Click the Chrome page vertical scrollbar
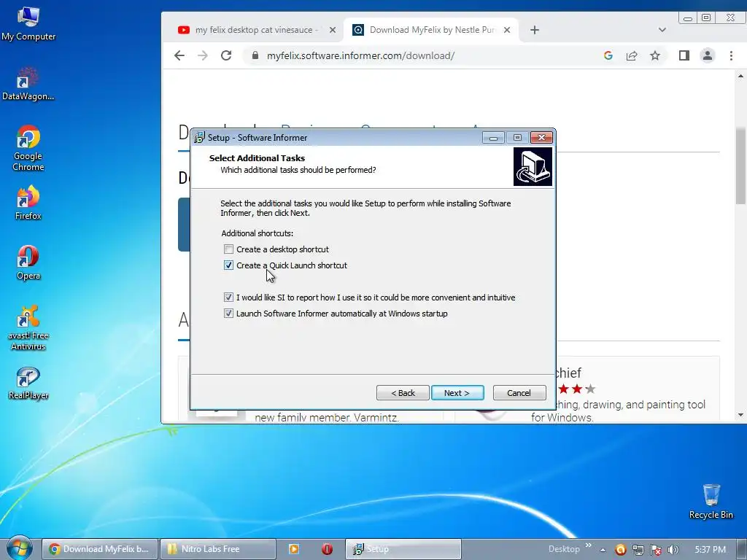 741,166
